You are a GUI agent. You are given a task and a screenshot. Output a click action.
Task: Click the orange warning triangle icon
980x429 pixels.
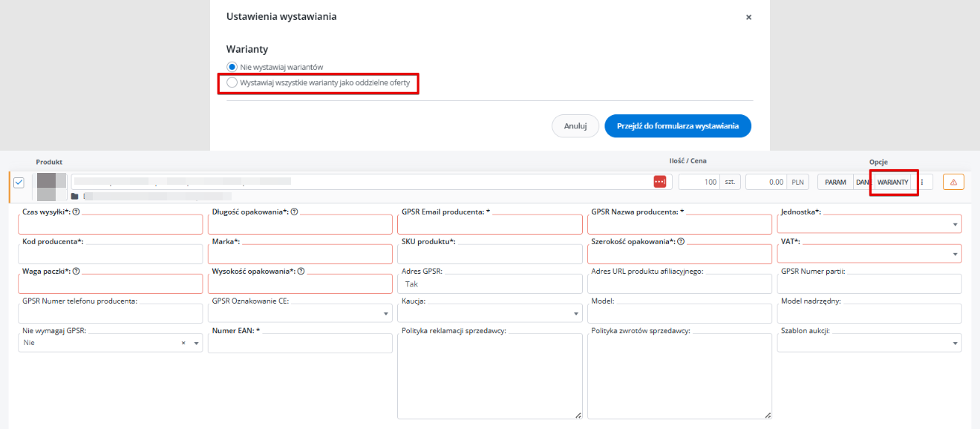pos(953,182)
